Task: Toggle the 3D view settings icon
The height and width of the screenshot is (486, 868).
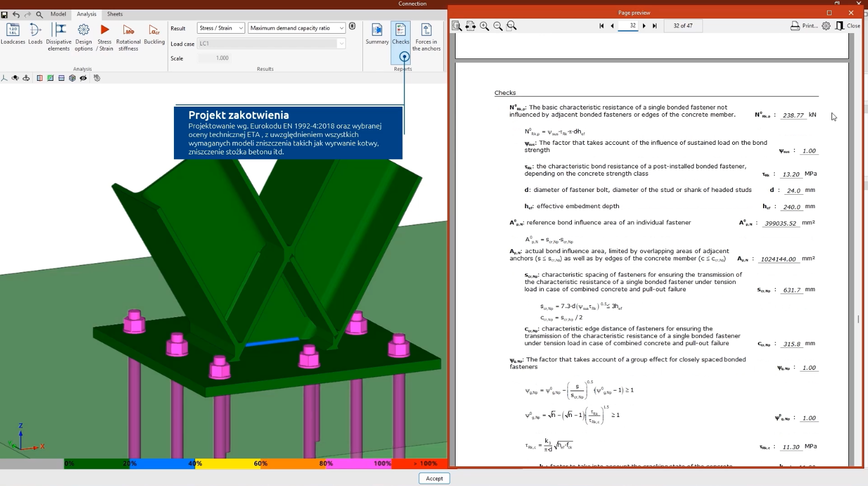Action: point(97,78)
